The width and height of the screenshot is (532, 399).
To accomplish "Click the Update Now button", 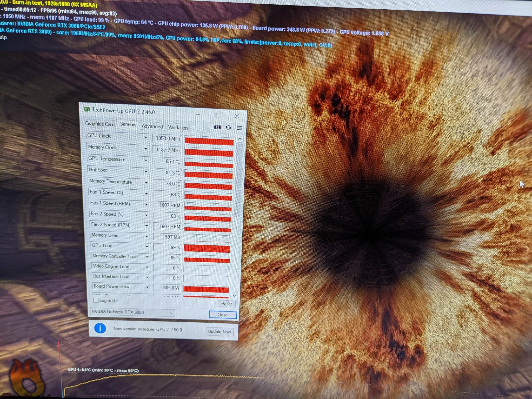I will [219, 331].
